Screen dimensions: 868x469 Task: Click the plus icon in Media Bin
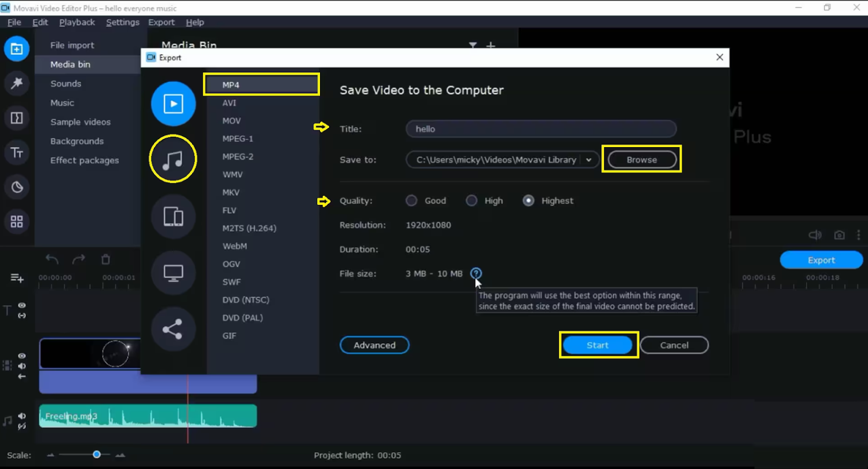pos(491,45)
